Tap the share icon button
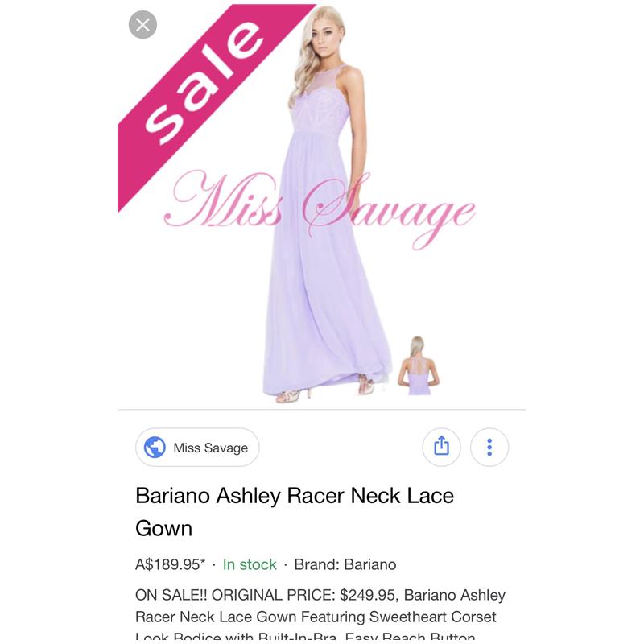Viewport: 644px width, 644px height. 441,447
